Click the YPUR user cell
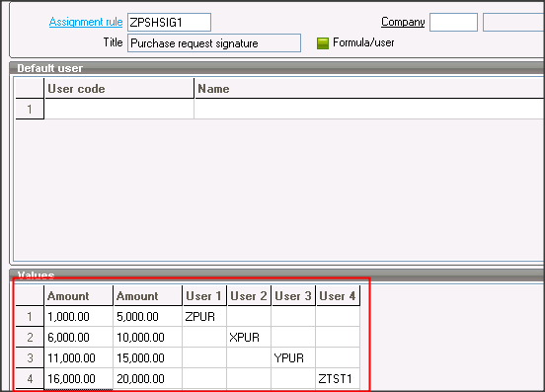 click(293, 357)
